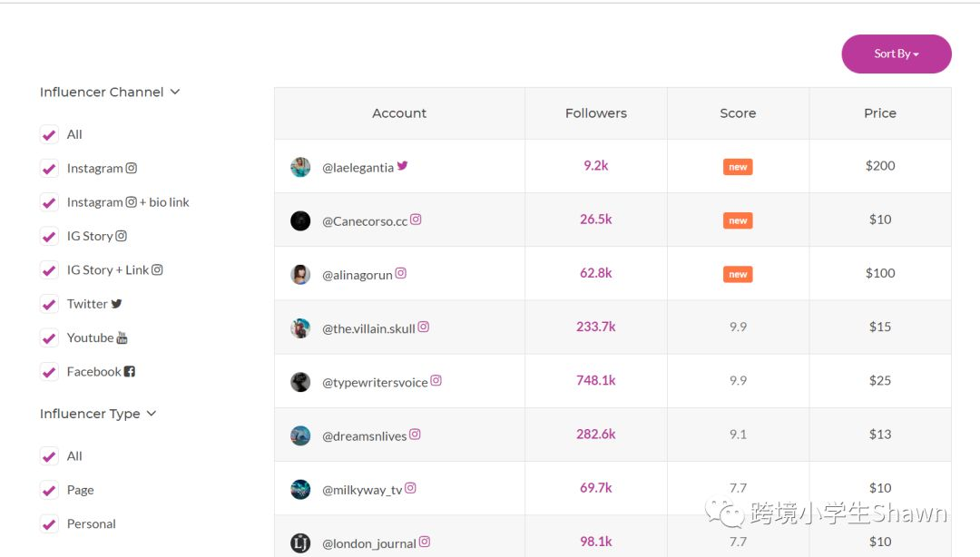The height and width of the screenshot is (557, 980).
Task: Click the 9.1 score for @dreamsnlives
Action: click(x=738, y=435)
